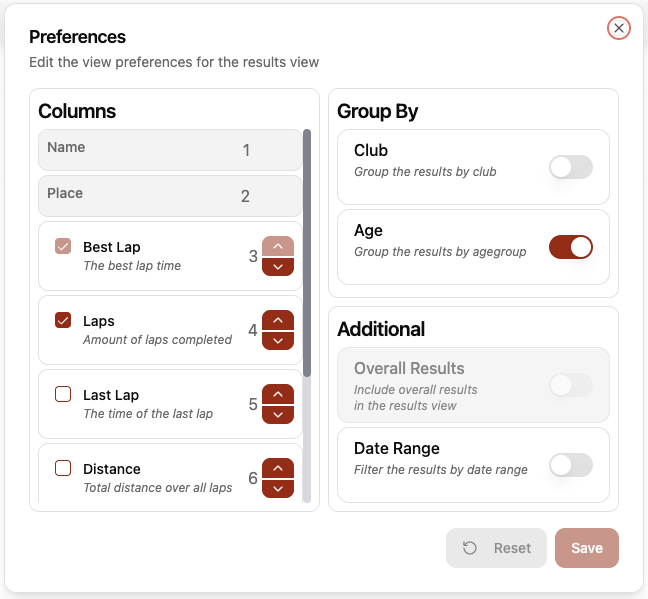Enable the Date Range filter toggle

click(571, 465)
